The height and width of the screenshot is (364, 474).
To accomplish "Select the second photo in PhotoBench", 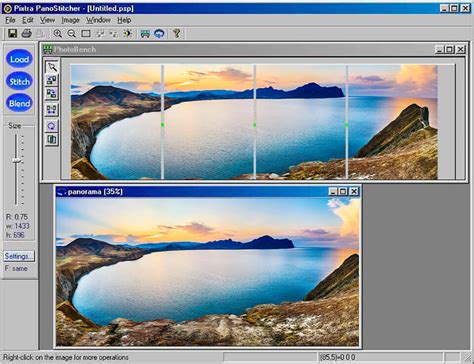I will click(209, 122).
